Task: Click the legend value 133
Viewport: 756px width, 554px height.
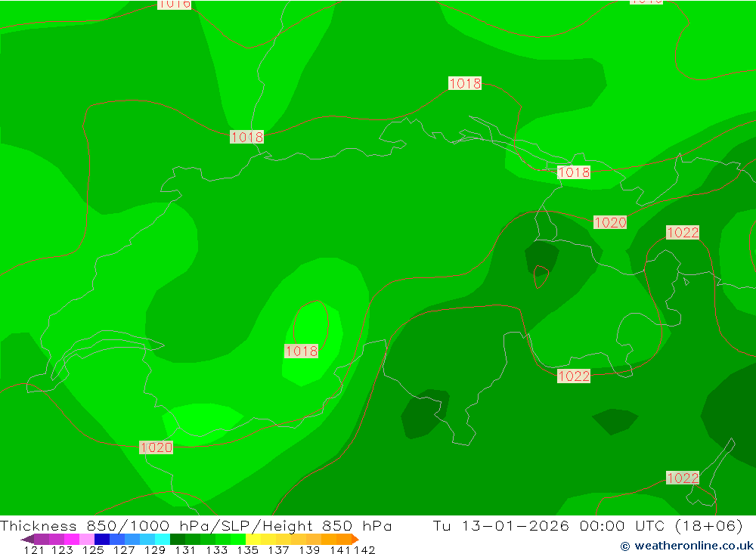Action: point(216,550)
